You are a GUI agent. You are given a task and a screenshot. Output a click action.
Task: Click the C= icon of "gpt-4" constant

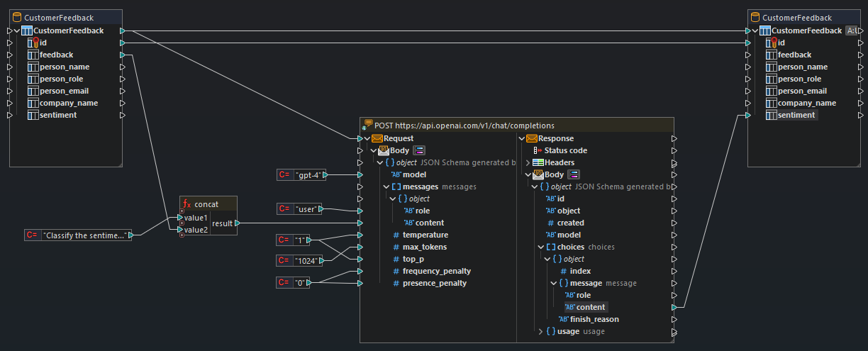pyautogui.click(x=284, y=175)
